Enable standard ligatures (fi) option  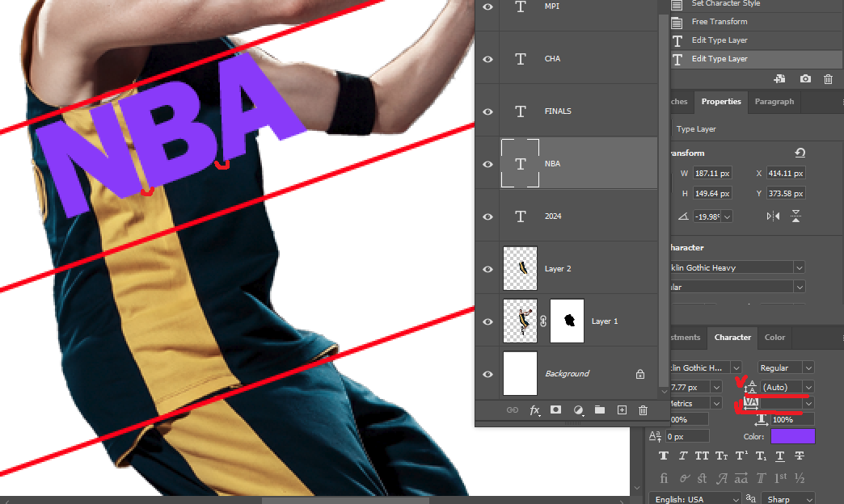(x=664, y=478)
